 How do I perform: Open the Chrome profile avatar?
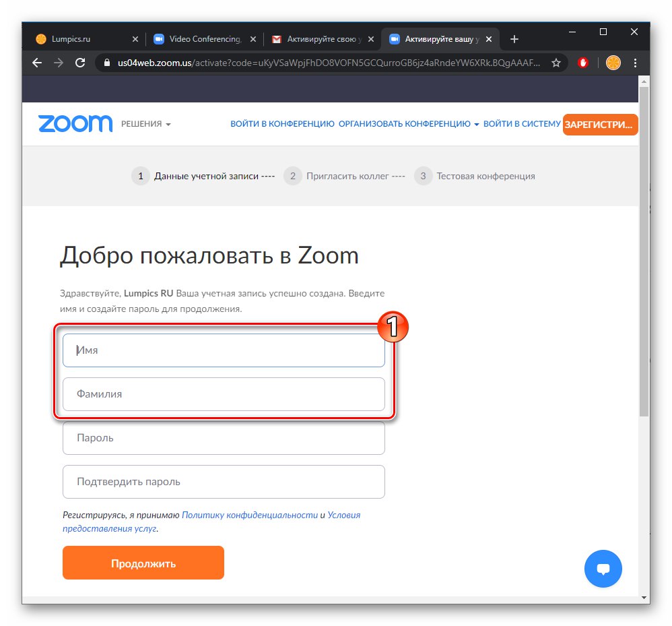pos(613,63)
